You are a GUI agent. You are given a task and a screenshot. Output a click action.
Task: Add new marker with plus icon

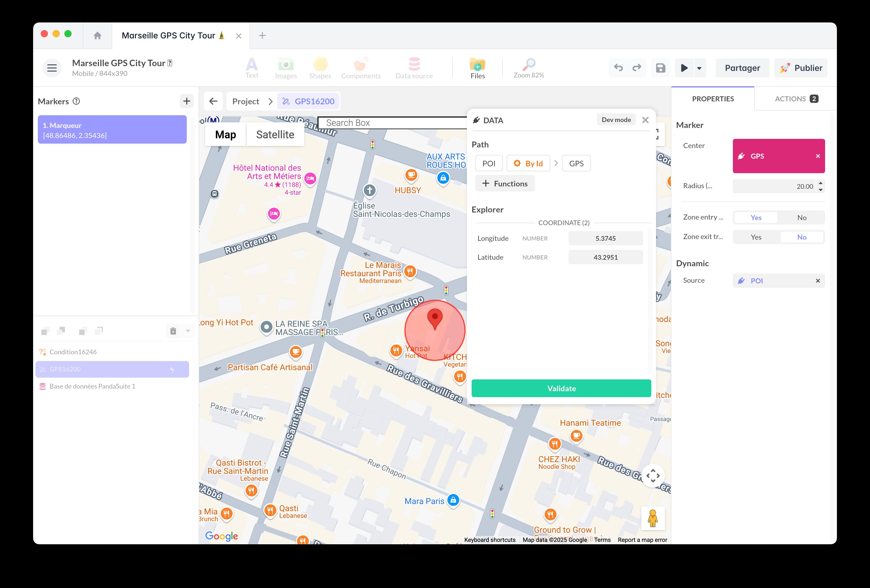tap(186, 101)
